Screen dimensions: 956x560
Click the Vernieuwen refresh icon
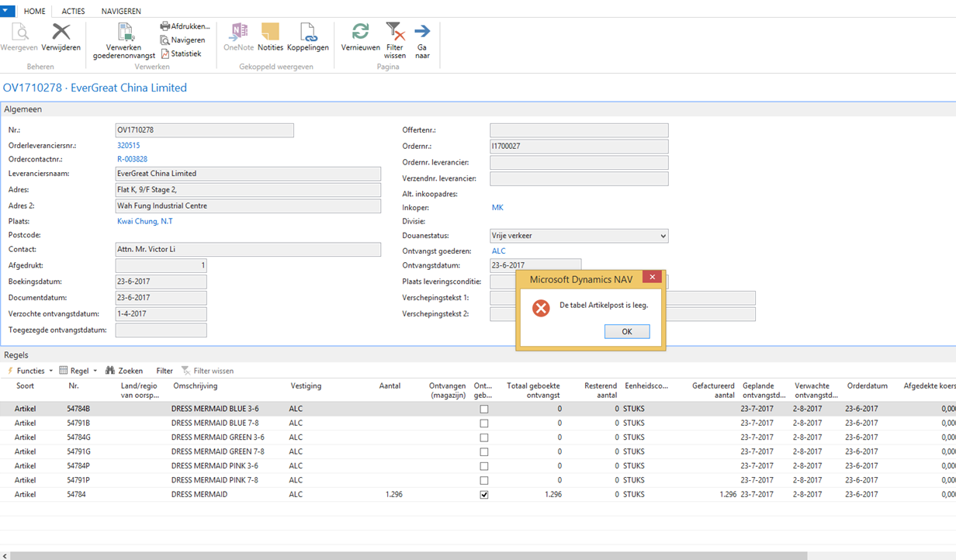361,32
